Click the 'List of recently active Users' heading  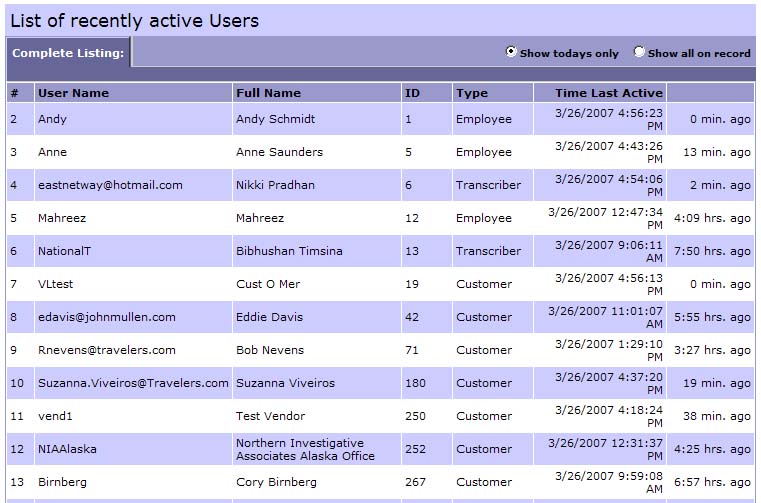(134, 21)
